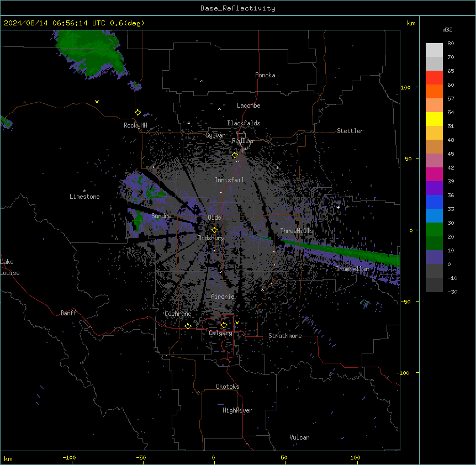The width and height of the screenshot is (476, 465).
Task: Click the Strathmore label
Action: [x=285, y=336]
